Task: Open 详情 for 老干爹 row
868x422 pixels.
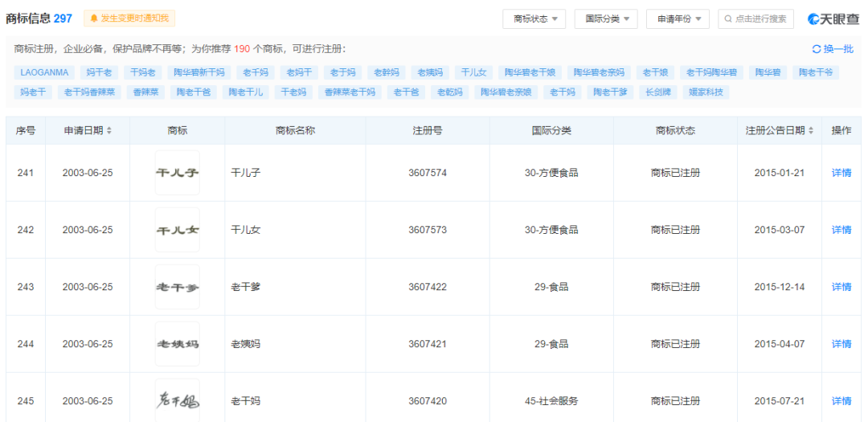Action: click(x=841, y=287)
